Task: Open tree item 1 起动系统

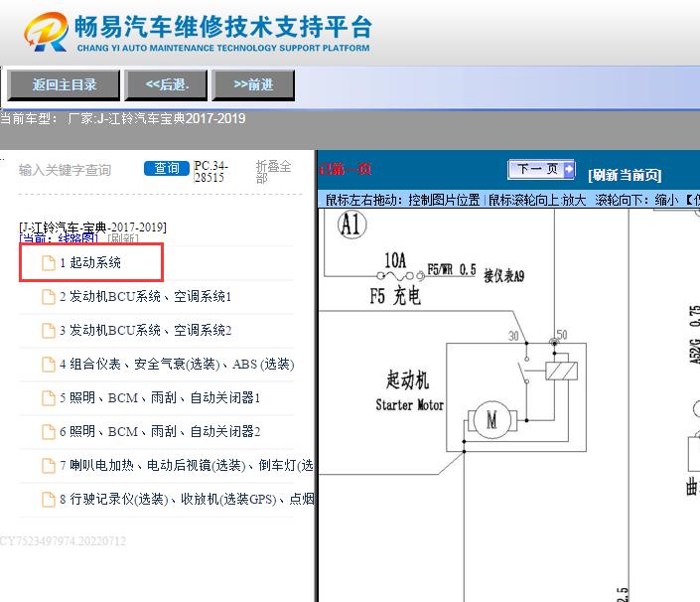Action: 90,262
